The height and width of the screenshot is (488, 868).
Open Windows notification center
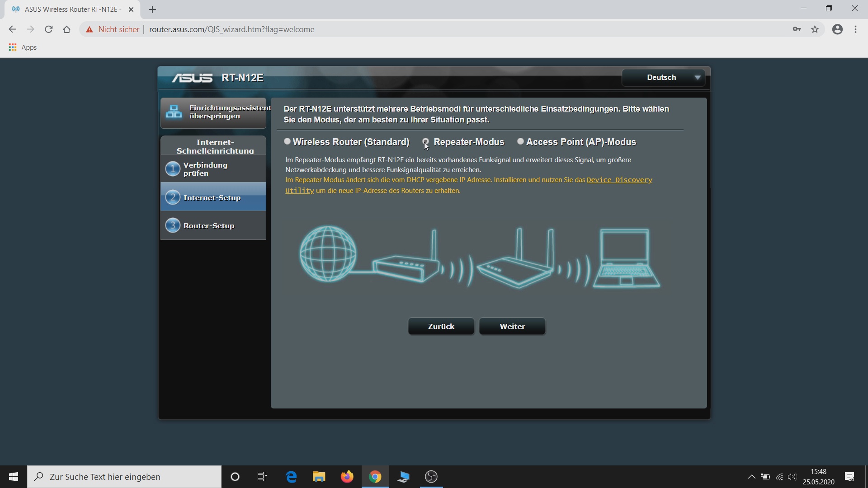849,477
